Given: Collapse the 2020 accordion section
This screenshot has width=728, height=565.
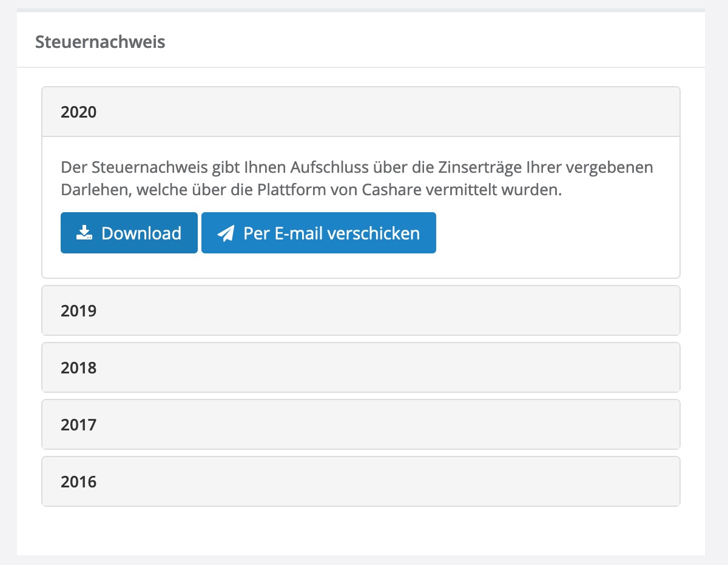Looking at the screenshot, I should (x=361, y=112).
